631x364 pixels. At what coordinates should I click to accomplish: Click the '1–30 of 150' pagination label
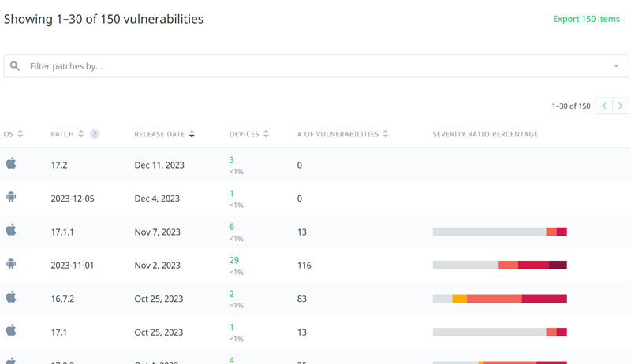tap(571, 106)
